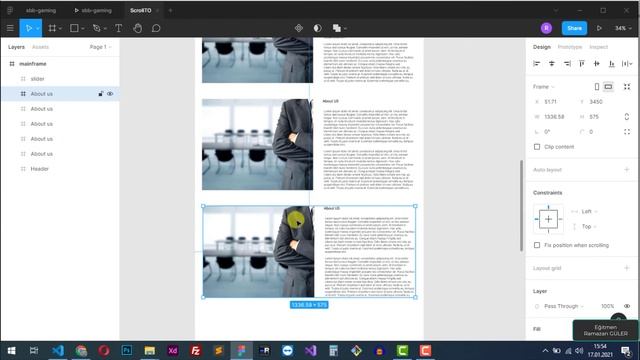Select the Hand tool
640x360 pixels.
(x=138, y=28)
